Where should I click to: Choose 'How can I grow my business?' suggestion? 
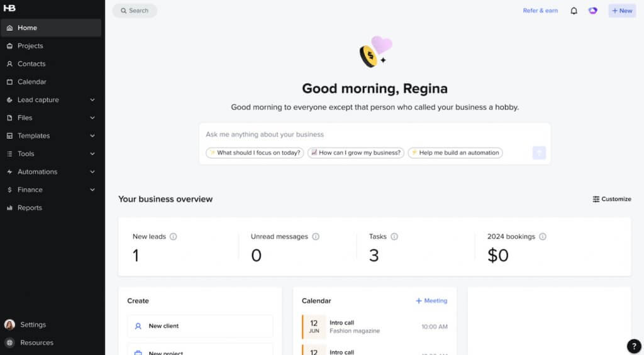tap(356, 153)
